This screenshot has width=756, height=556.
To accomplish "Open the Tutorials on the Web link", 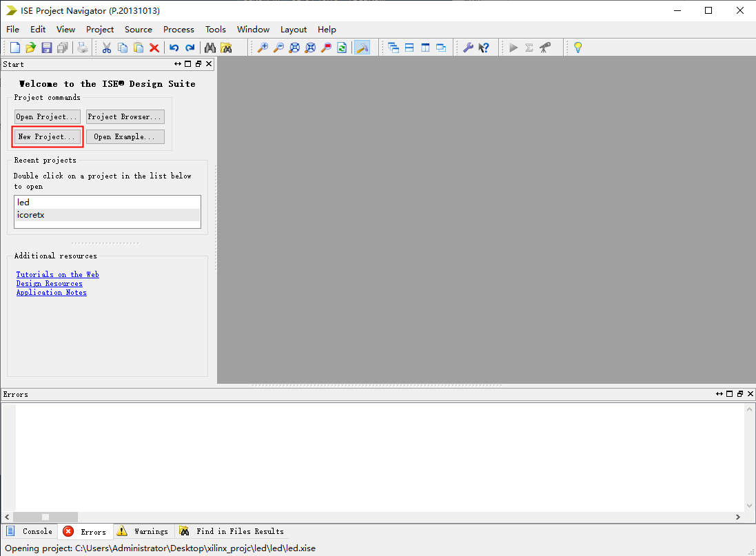I will pyautogui.click(x=57, y=274).
